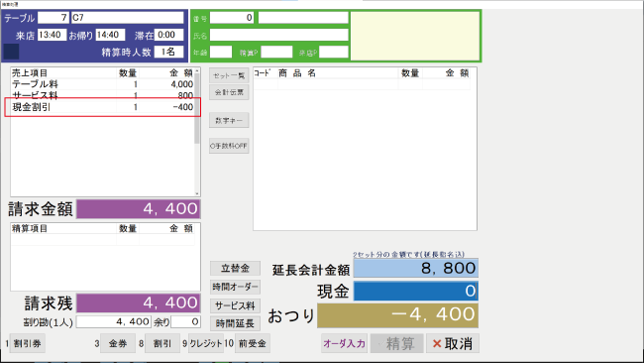Click the dark blue square color box
The width and height of the screenshot is (644, 363).
click(x=12, y=52)
